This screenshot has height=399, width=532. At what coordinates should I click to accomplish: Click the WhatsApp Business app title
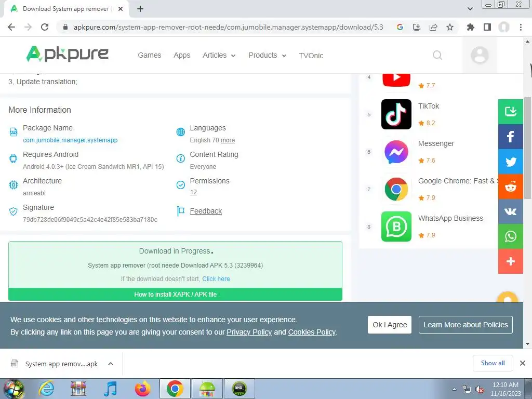point(450,218)
